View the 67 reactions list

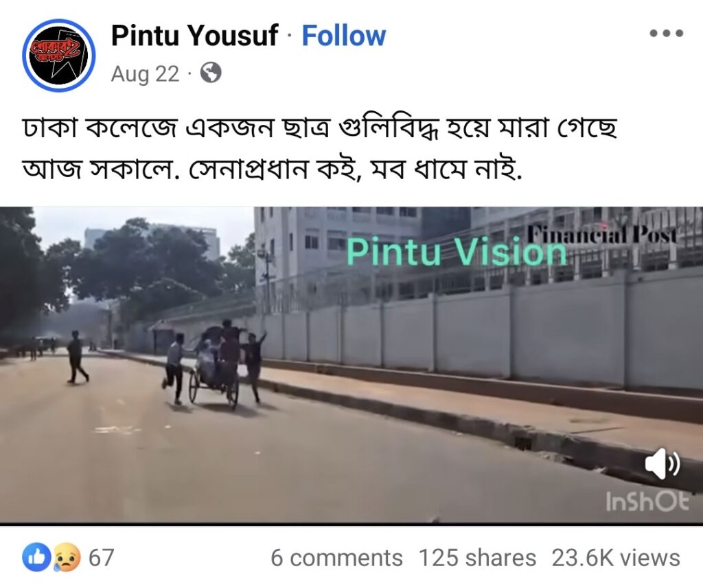point(102,558)
